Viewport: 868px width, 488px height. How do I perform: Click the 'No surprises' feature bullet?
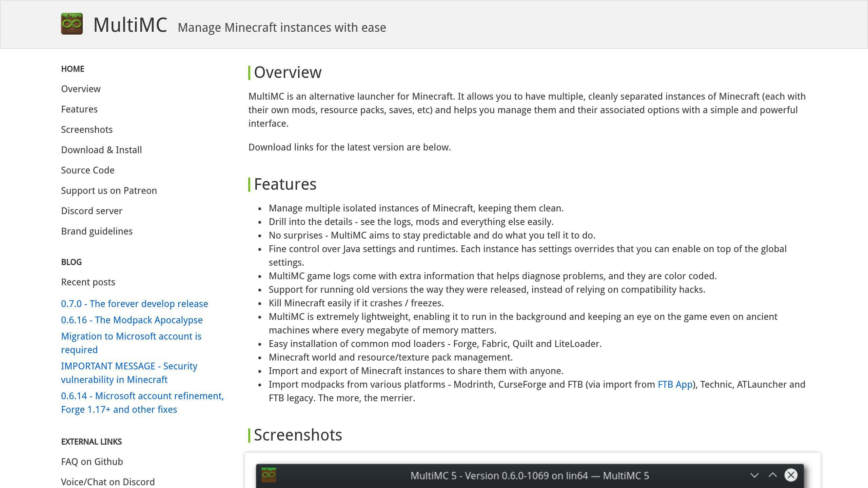point(432,235)
